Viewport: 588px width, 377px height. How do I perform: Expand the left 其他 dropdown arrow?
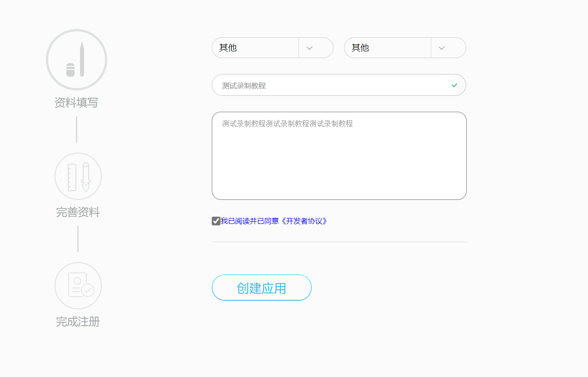309,48
